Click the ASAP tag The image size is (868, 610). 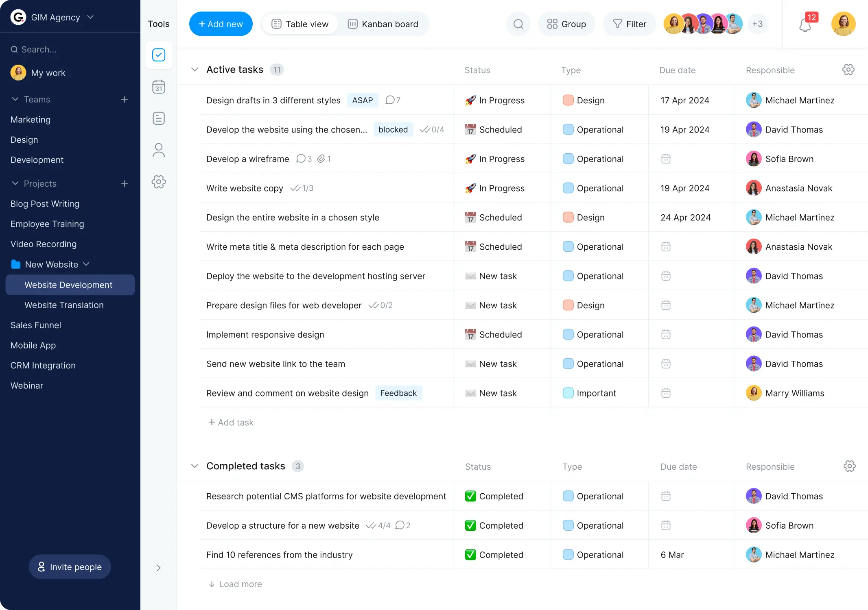363,100
